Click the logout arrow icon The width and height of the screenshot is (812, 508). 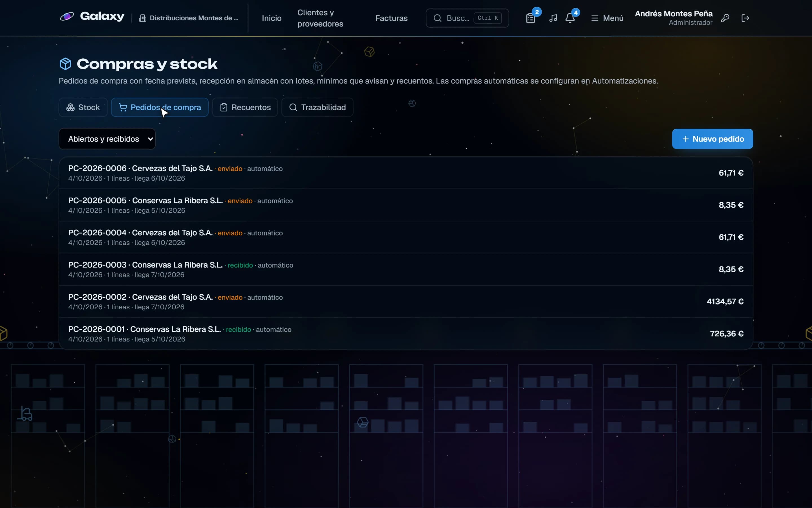point(745,18)
